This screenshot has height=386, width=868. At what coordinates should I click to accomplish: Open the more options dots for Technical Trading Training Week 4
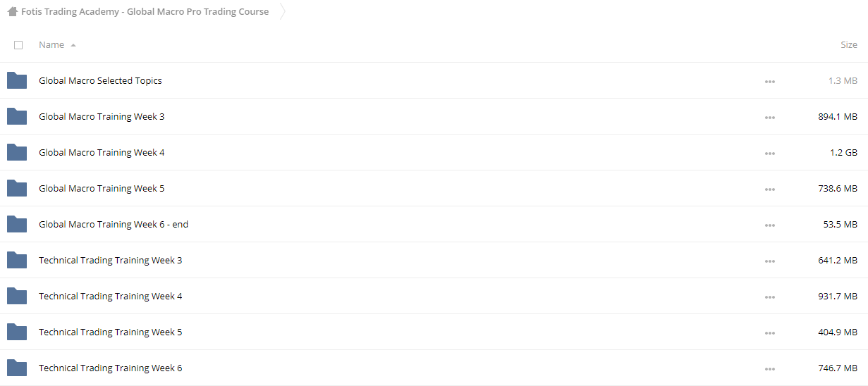769,297
